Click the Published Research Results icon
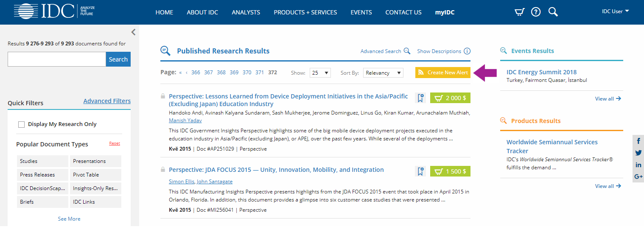Image resolution: width=644 pixels, height=227 pixels. coord(165,50)
